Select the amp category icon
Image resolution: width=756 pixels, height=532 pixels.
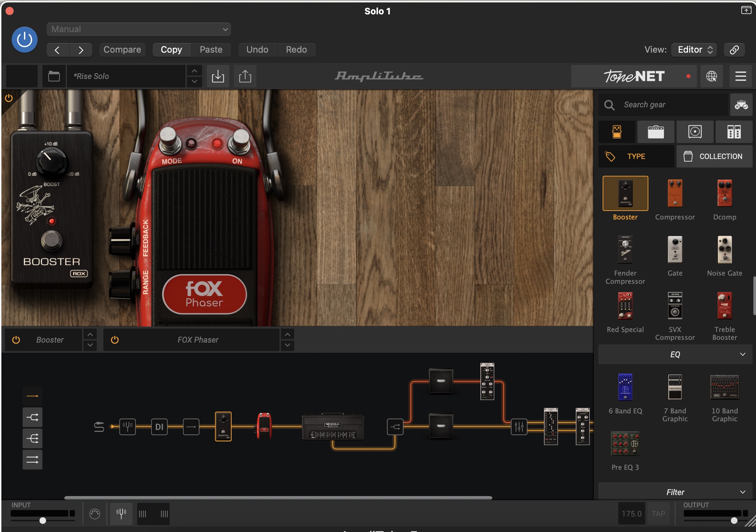[x=656, y=132]
